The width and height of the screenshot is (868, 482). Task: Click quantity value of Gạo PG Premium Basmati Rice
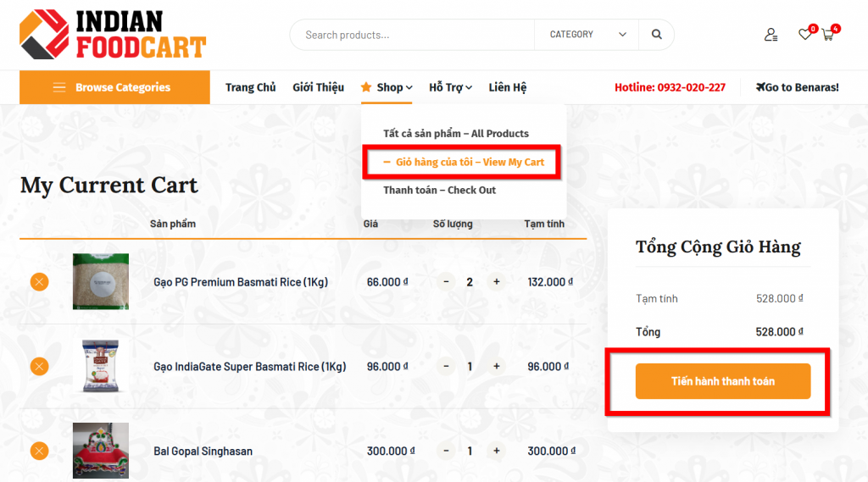[x=470, y=282]
